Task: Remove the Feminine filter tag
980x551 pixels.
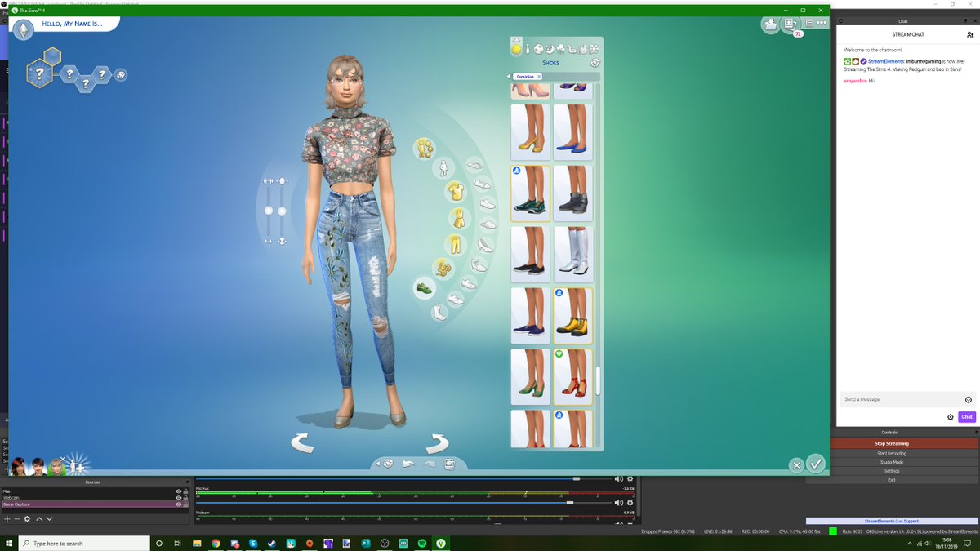Action: pos(539,77)
